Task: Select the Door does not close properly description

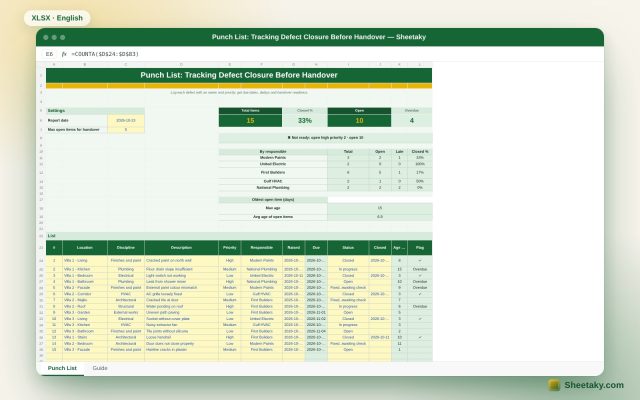Action: tap(181, 344)
